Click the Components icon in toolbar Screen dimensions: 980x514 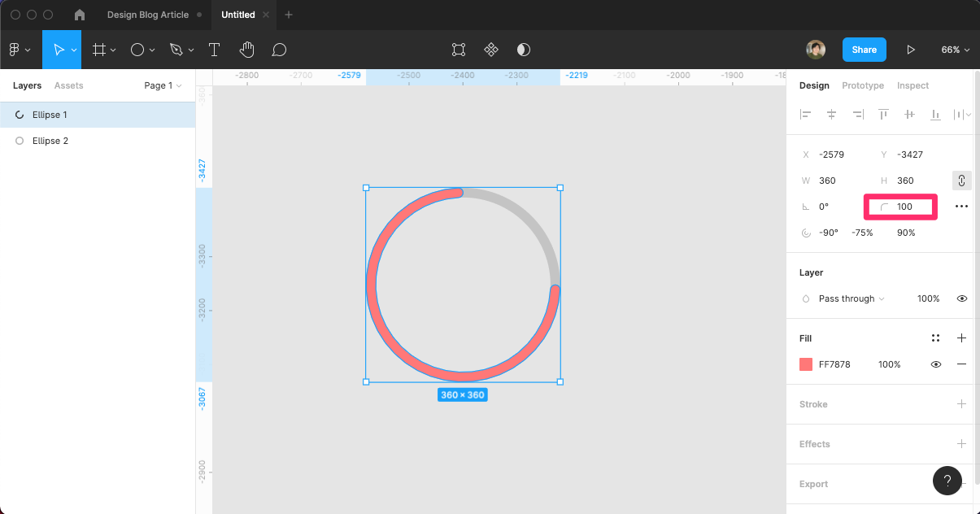tap(491, 50)
